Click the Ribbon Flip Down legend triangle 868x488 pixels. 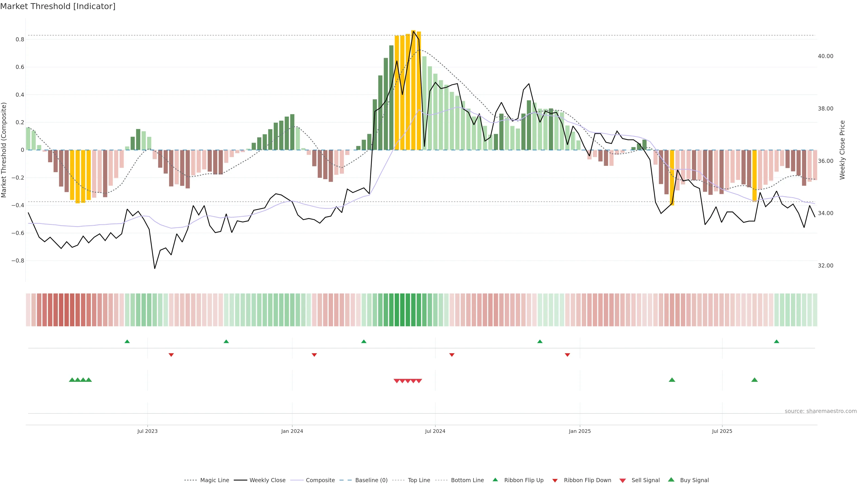pyautogui.click(x=555, y=481)
